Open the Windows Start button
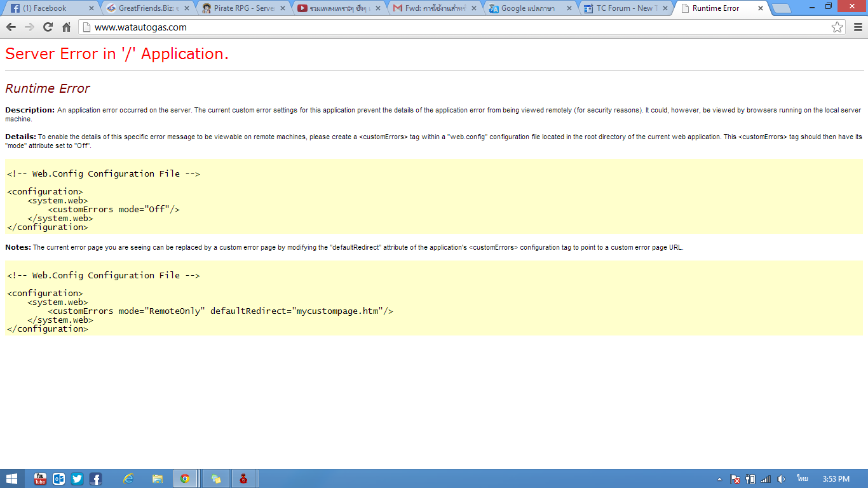Image resolution: width=868 pixels, height=488 pixels. point(11,478)
